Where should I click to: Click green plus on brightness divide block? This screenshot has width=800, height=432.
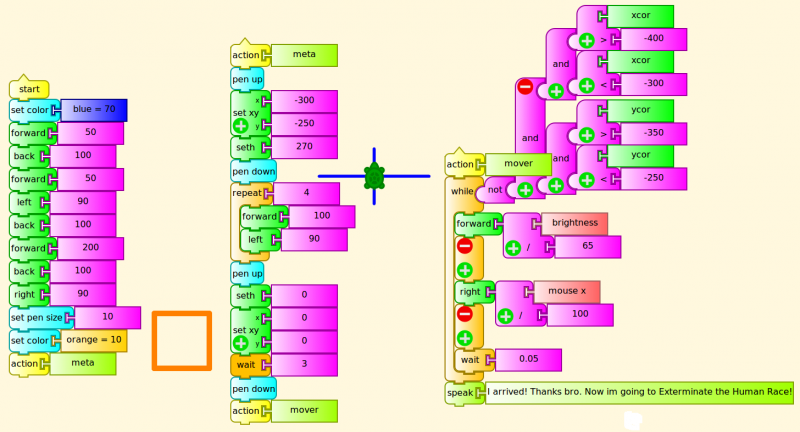[x=513, y=248]
